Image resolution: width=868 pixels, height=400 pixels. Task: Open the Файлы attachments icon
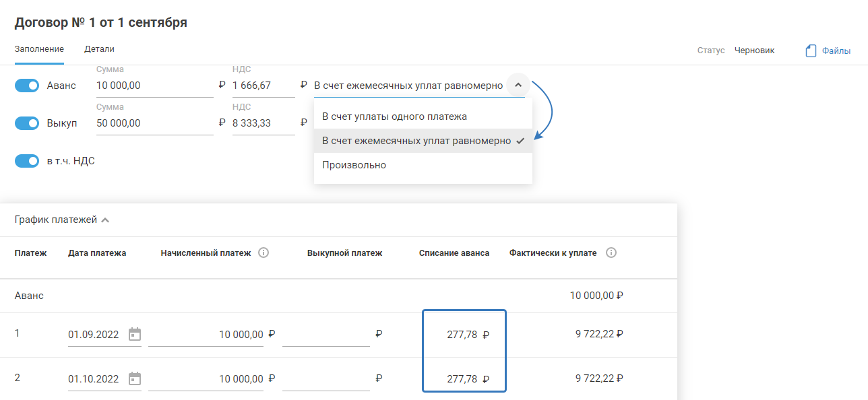coord(811,51)
